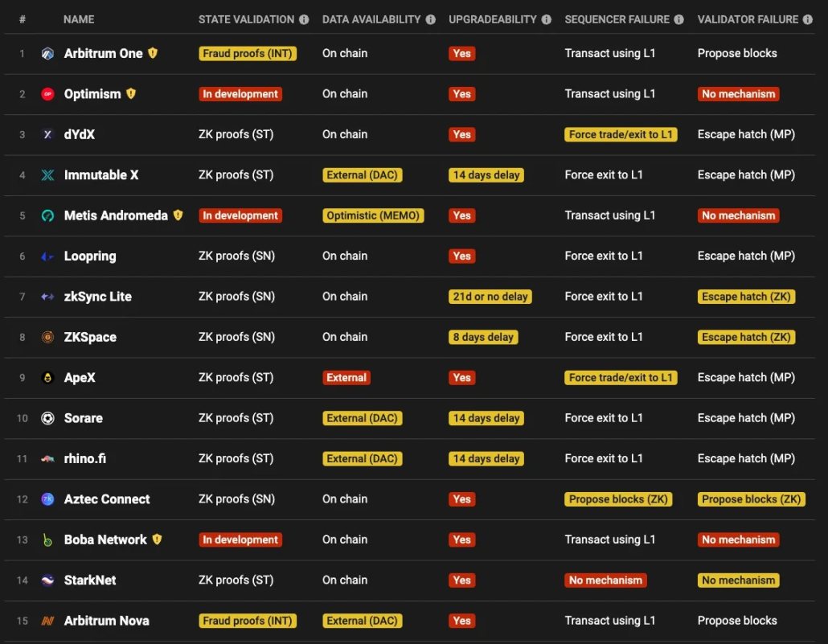Screen dimensions: 828x644
Task: Open the zkSync Lite project link
Action: (x=97, y=297)
